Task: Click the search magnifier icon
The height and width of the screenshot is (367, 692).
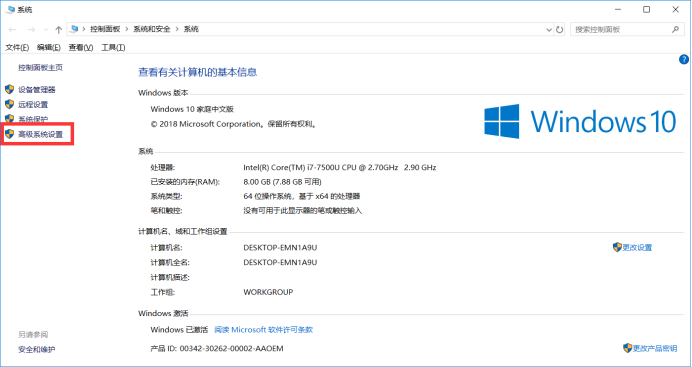Action: pyautogui.click(x=675, y=30)
